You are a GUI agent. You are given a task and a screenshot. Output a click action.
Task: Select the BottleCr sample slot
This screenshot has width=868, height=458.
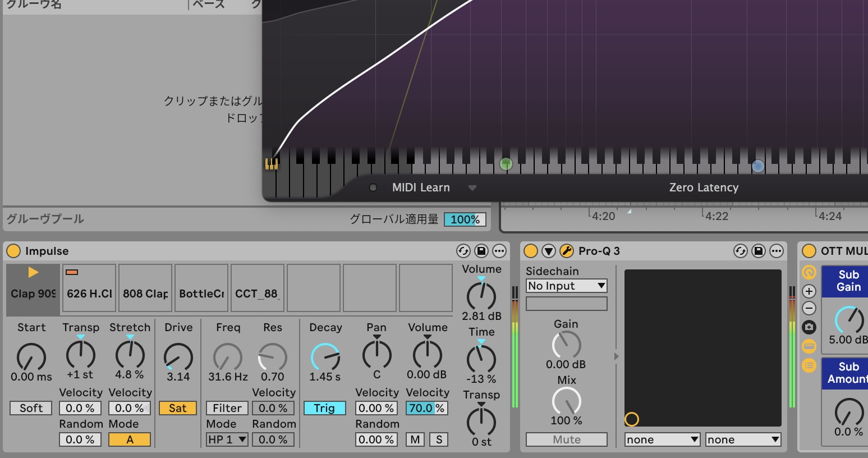(201, 288)
